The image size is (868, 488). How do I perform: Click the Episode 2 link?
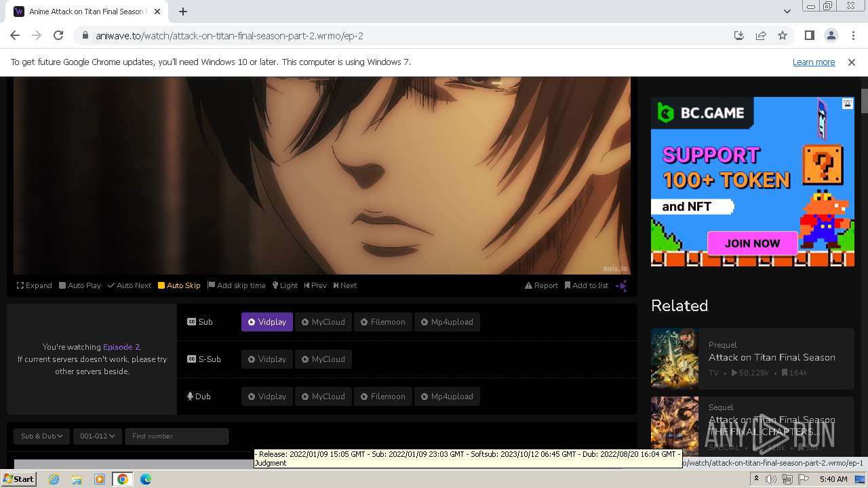click(121, 346)
